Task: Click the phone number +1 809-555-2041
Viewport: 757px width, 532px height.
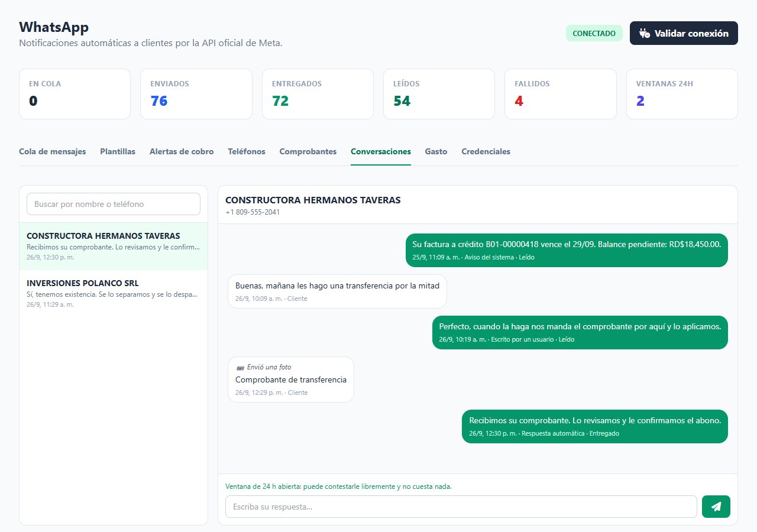Action: pos(253,212)
